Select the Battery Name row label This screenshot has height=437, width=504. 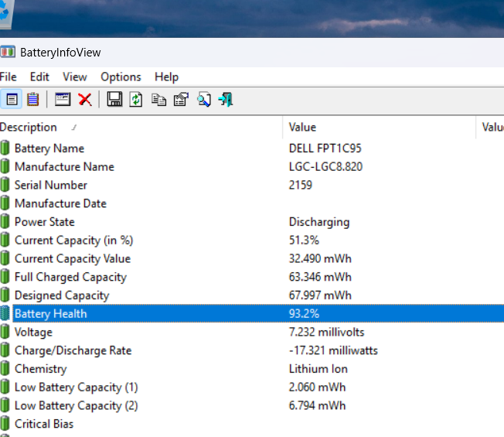click(x=49, y=149)
